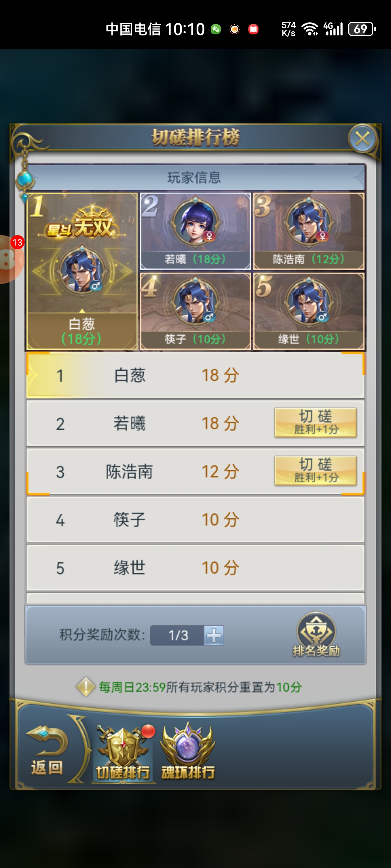This screenshot has height=868, width=391.
Task: Tap the 积分奖励次数 1/3 counter field
Action: [177, 635]
